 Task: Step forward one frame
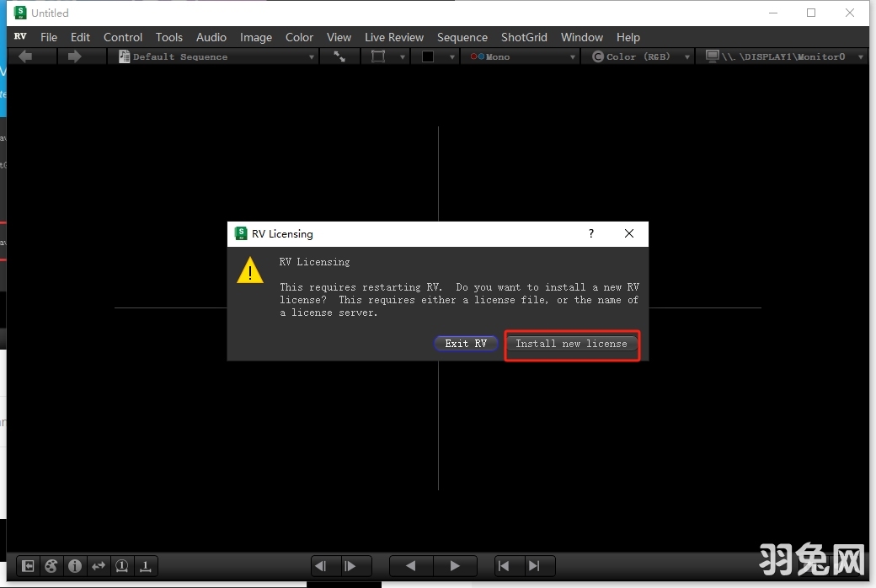pos(350,566)
